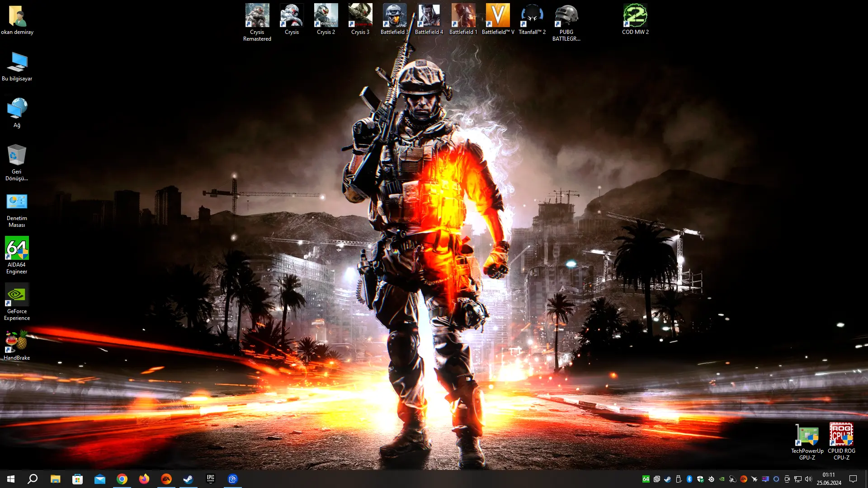Select the Ağ network icon
This screenshot has width=868, height=488.
[x=17, y=113]
